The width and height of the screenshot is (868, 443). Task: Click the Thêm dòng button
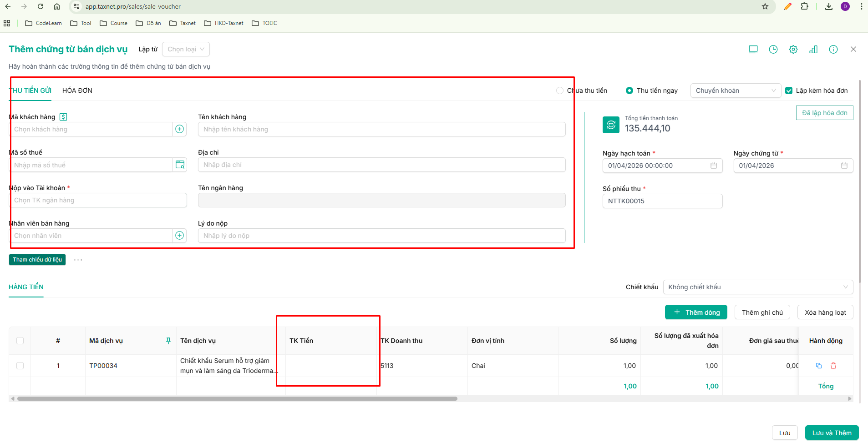click(696, 312)
